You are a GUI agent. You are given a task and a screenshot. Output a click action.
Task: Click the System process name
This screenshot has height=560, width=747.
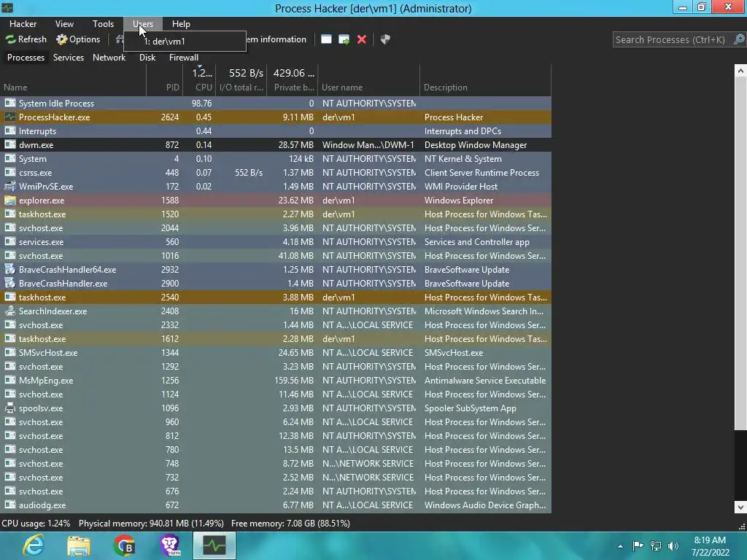click(32, 159)
